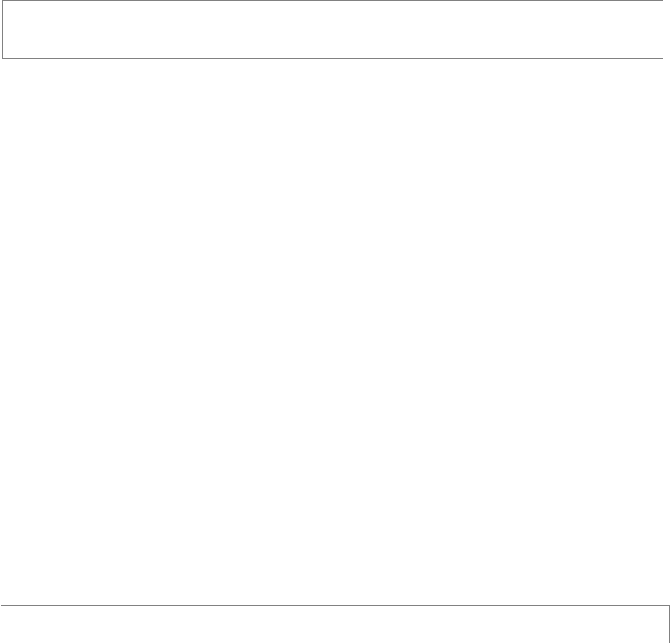Click inside the empty bottom bordered box
Screen dimensions: 670x644
pyautogui.click(x=335, y=624)
